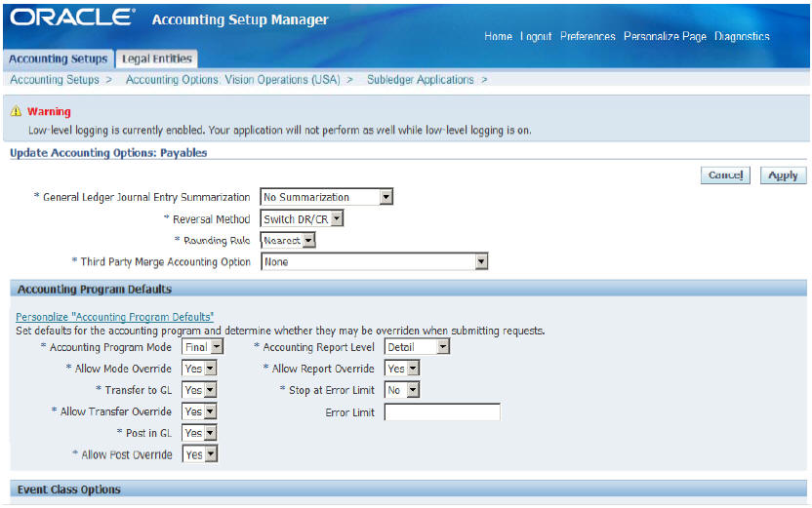This screenshot has height=508, width=812.
Task: Open General Ledger Journal Entry Summarization dropdown
Action: tap(326, 197)
